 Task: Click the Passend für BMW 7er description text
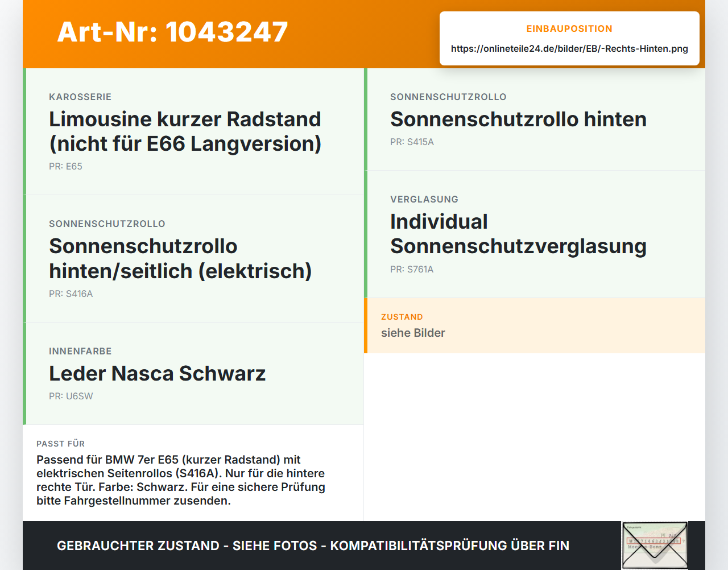coord(181,480)
